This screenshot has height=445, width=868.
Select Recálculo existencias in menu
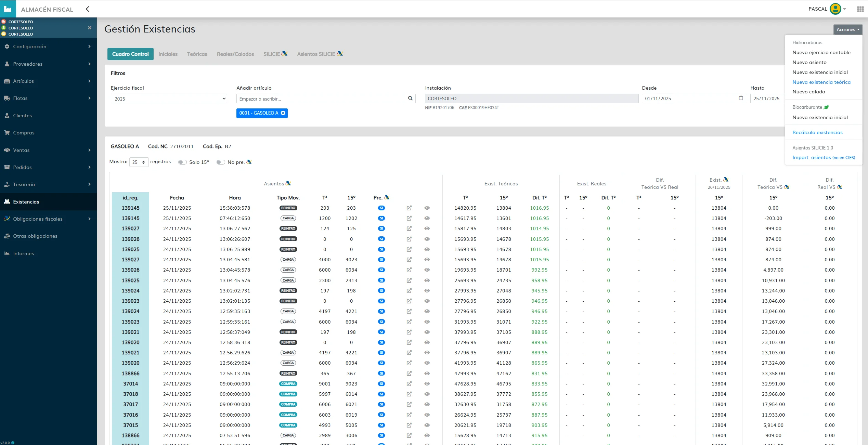(817, 132)
